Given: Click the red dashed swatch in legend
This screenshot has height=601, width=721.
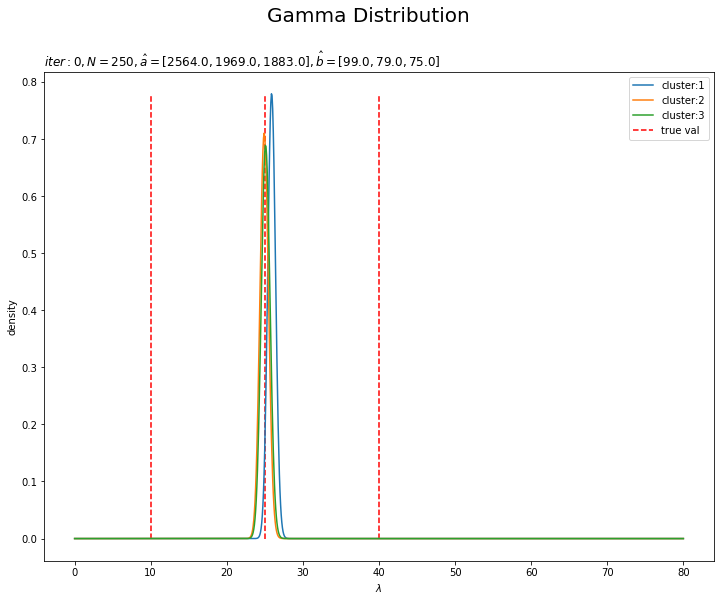Looking at the screenshot, I should pos(643,131).
